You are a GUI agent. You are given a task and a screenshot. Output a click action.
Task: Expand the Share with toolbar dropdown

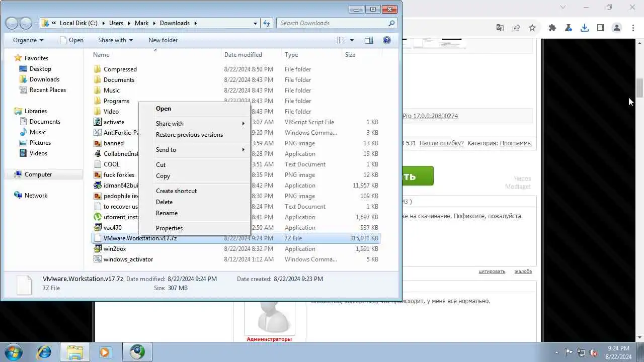point(116,40)
